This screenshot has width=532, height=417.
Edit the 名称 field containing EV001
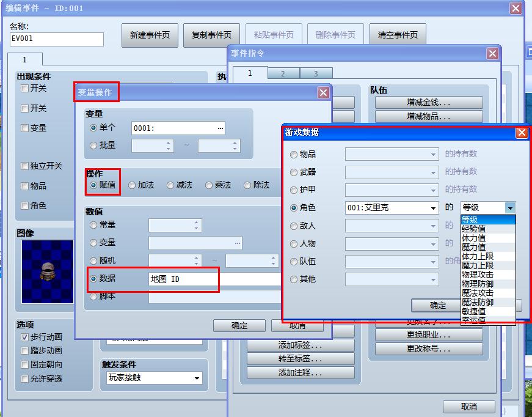pos(57,39)
